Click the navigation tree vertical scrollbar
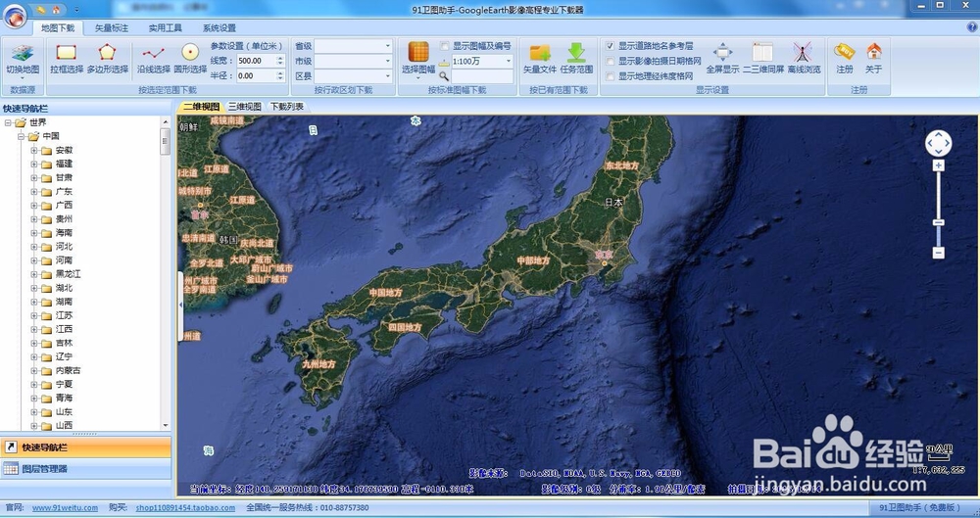The image size is (980, 518). click(x=166, y=272)
